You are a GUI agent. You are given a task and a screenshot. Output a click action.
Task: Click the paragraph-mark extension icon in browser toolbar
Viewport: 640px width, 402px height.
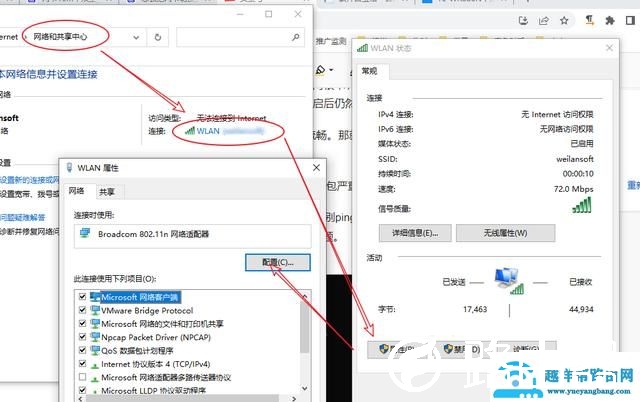click(x=589, y=20)
